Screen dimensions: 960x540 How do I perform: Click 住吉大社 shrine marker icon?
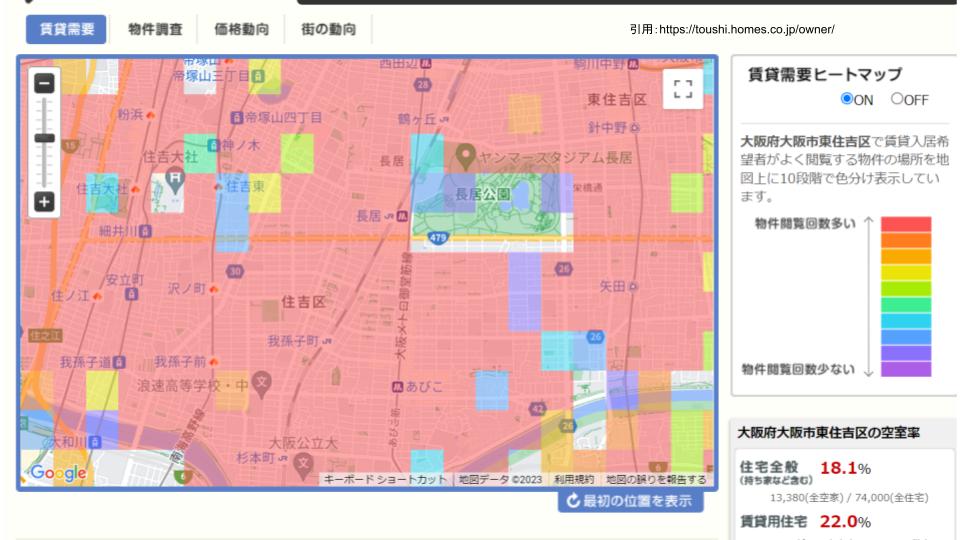pos(175,180)
